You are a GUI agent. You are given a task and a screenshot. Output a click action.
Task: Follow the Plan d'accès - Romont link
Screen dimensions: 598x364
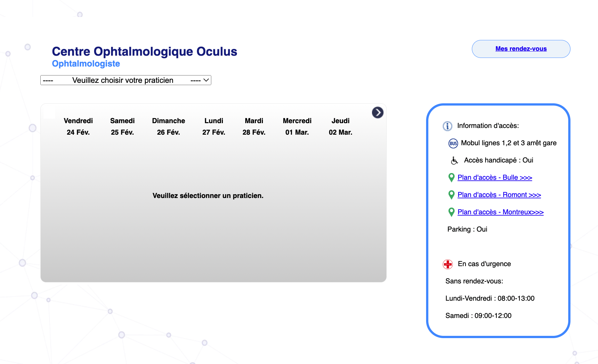point(499,195)
